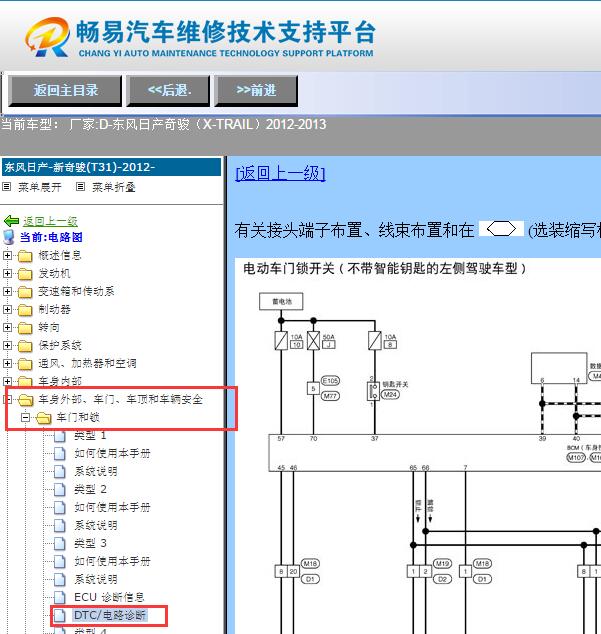Image resolution: width=601 pixels, height=634 pixels.
Task: Click the folder icon beside 制动器
Action: click(25, 310)
